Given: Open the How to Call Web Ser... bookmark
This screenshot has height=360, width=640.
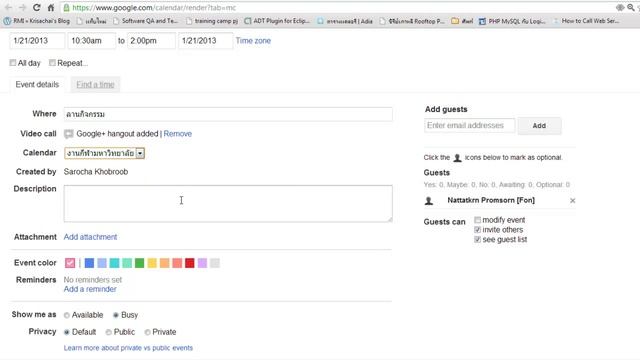Looking at the screenshot, I should [586, 21].
